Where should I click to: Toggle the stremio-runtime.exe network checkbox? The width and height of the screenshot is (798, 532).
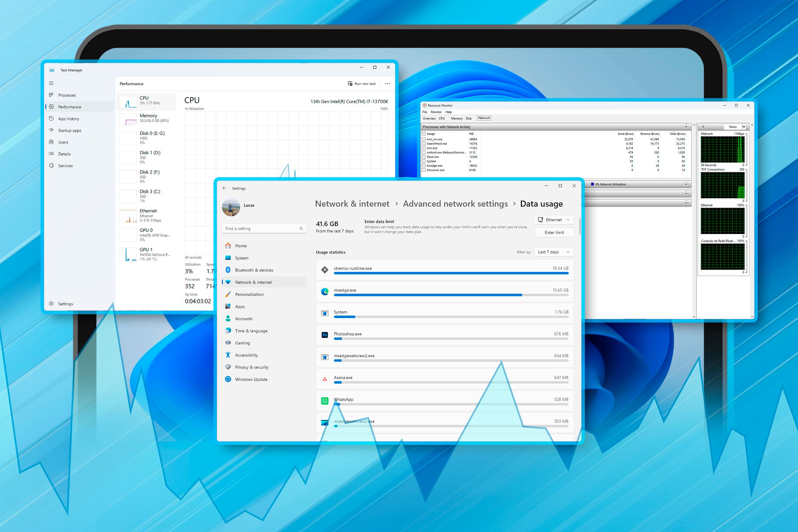[x=324, y=268]
